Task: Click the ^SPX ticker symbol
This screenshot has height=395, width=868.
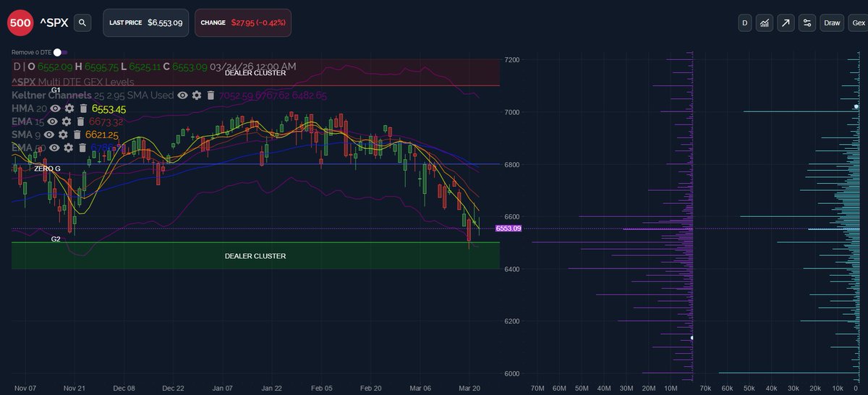Action: [x=54, y=23]
